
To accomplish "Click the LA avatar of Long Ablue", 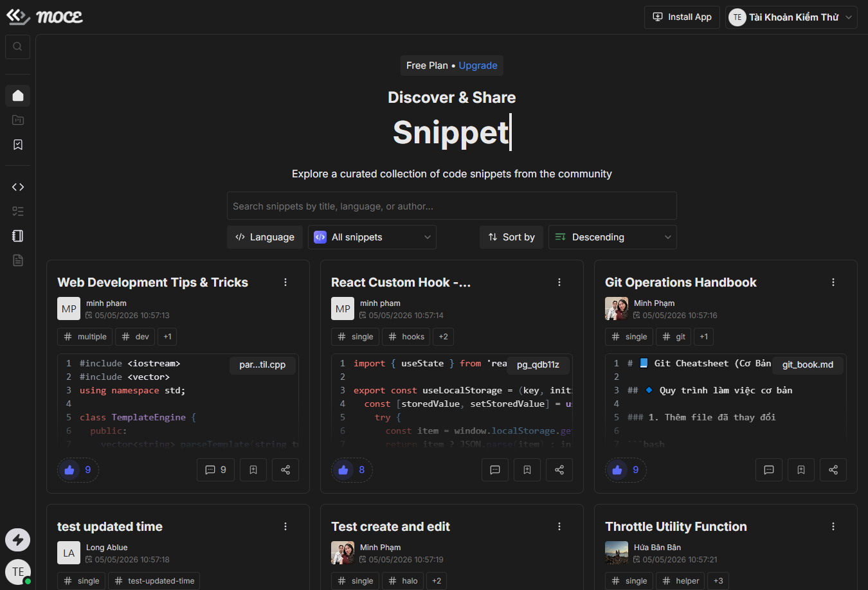I will [x=69, y=553].
